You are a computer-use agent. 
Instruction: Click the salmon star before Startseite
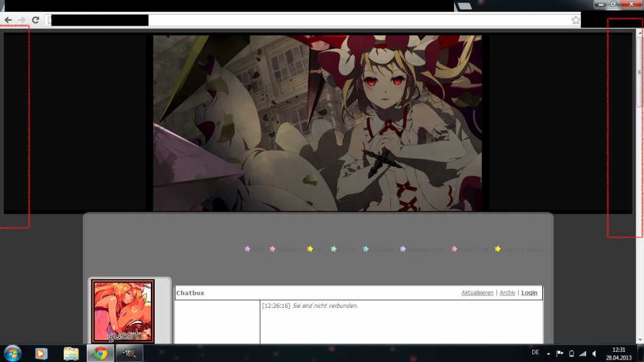pos(272,249)
